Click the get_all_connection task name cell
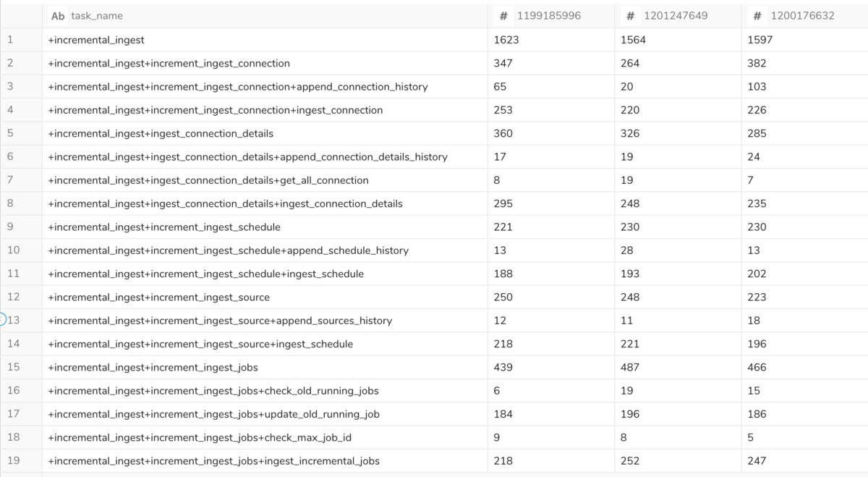 [x=265, y=180]
